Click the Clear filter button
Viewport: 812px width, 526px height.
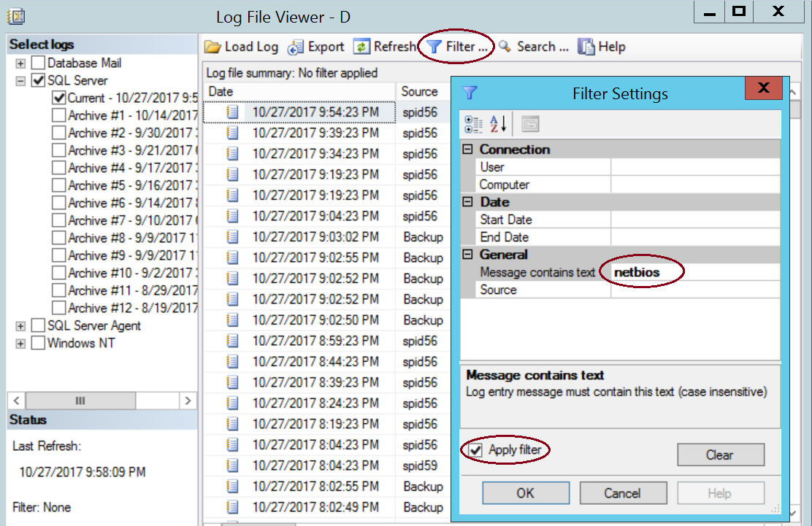[720, 455]
